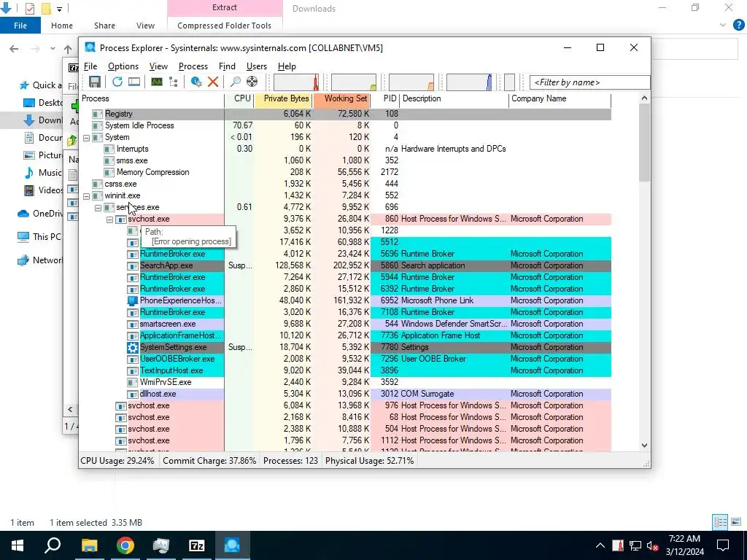Select the dllhost.exe process row
The height and width of the screenshot is (560, 747).
pyautogui.click(x=345, y=394)
